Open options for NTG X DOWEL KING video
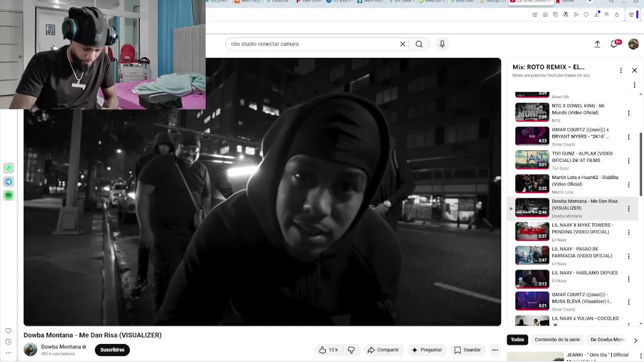Viewport: 644px width, 362px height. tap(628, 113)
